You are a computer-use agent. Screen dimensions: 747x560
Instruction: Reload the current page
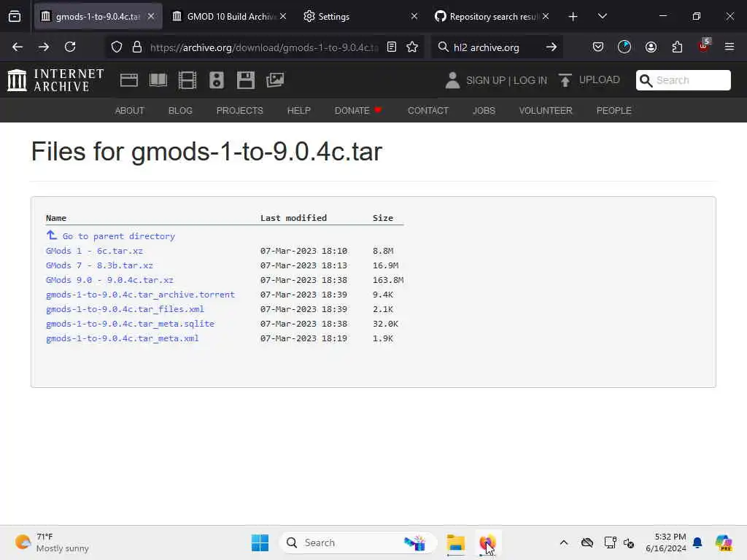70,47
